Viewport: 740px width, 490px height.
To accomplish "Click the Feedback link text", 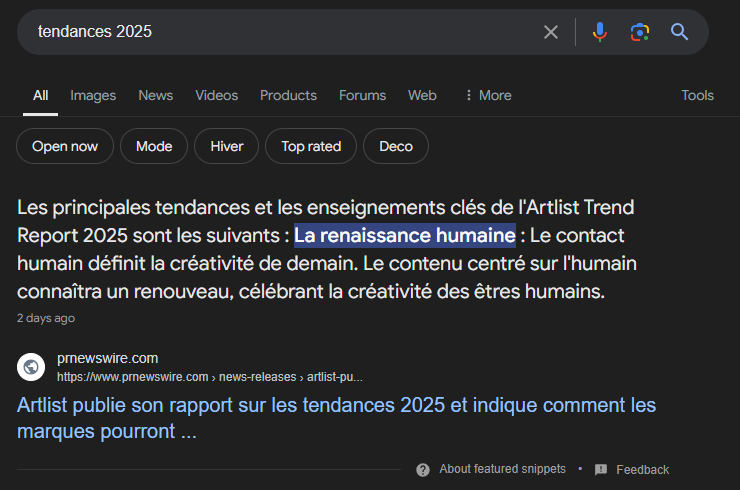I will [643, 470].
